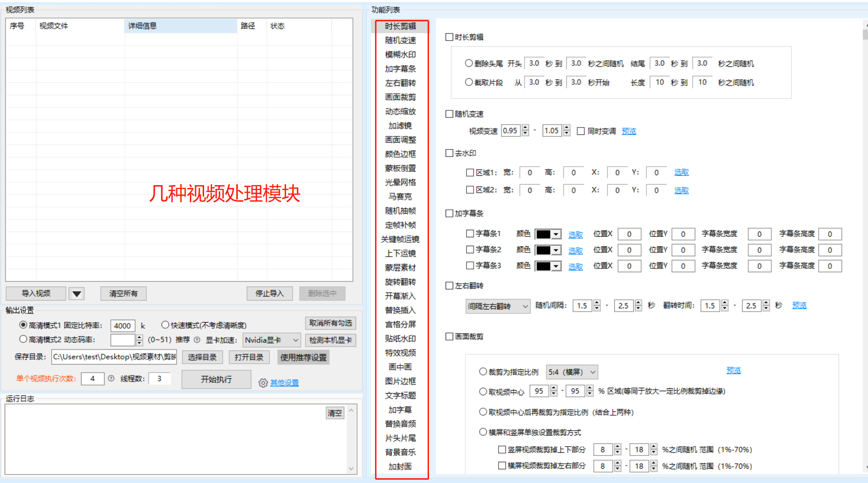Click the 详细信息 column header
The height and width of the screenshot is (483, 868).
[x=181, y=26]
